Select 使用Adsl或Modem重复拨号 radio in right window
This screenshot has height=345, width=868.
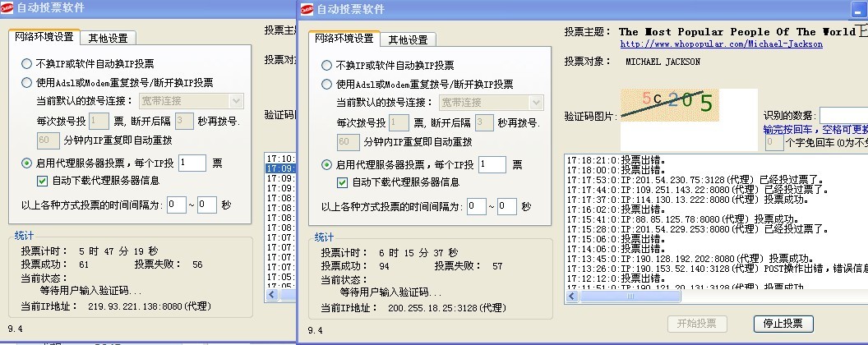coord(326,84)
